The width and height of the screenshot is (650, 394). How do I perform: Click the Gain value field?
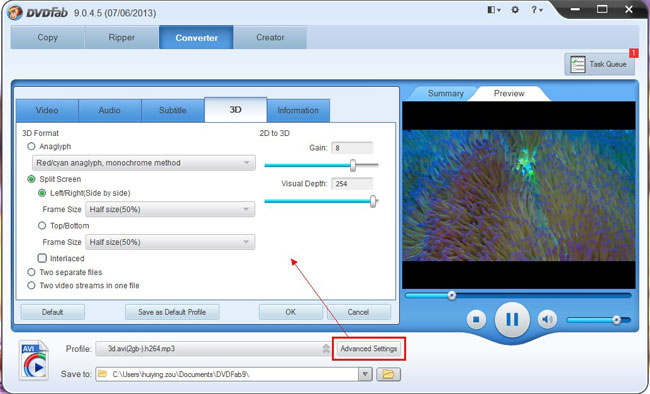tap(352, 148)
